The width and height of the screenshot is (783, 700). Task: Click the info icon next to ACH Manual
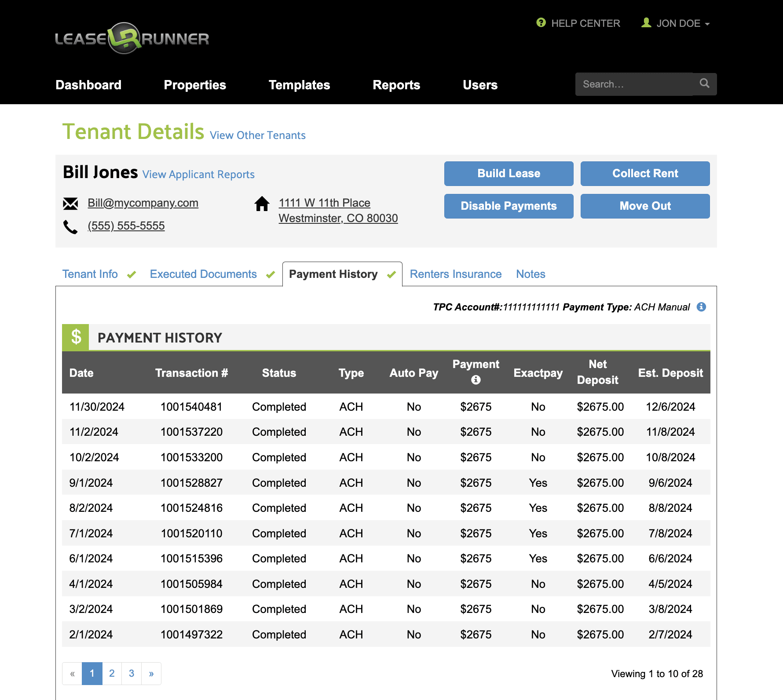point(702,307)
